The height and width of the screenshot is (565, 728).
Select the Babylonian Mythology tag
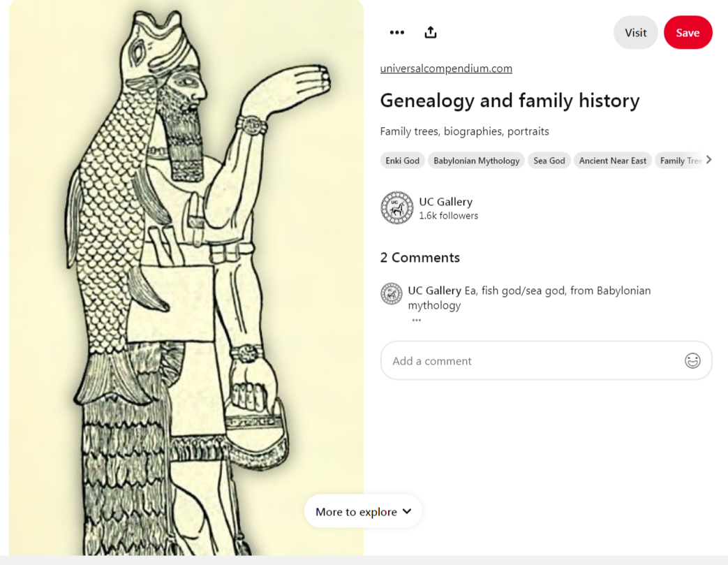476,161
